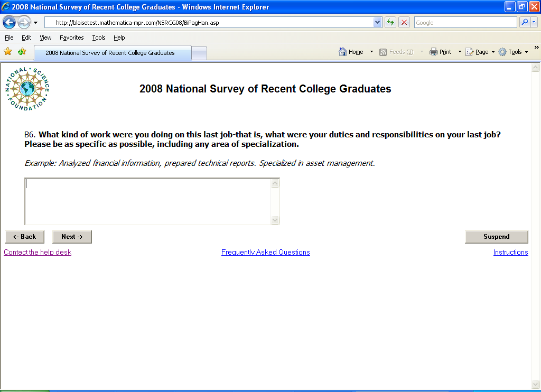Open the Favorites Center star icon
The image size is (541, 392).
click(x=7, y=52)
